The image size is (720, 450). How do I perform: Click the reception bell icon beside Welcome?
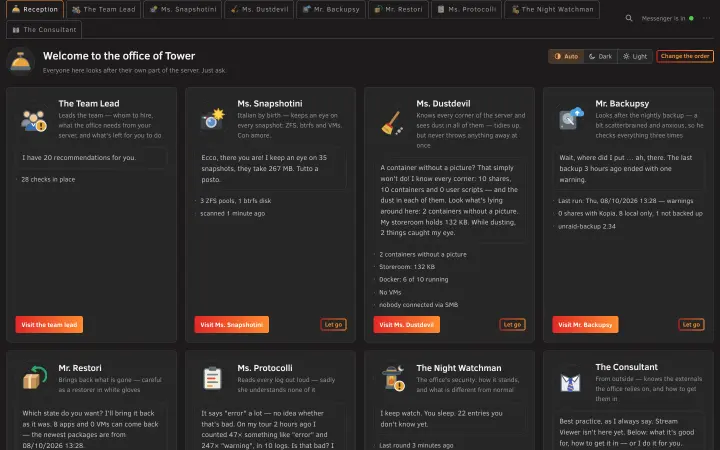(x=21, y=62)
